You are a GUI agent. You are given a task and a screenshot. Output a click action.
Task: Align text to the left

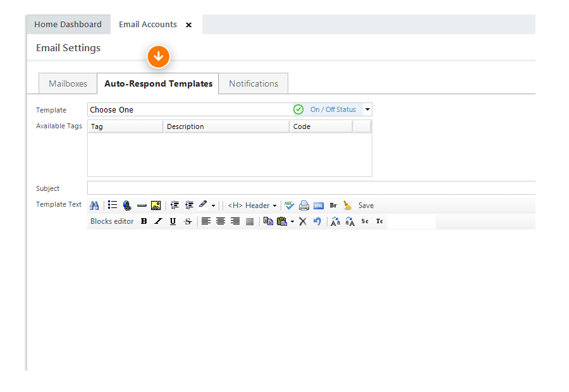click(x=206, y=221)
